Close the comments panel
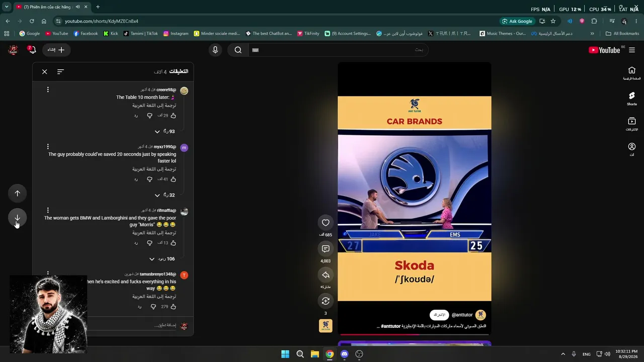Viewport: 644px width, 362px height. pyautogui.click(x=45, y=72)
